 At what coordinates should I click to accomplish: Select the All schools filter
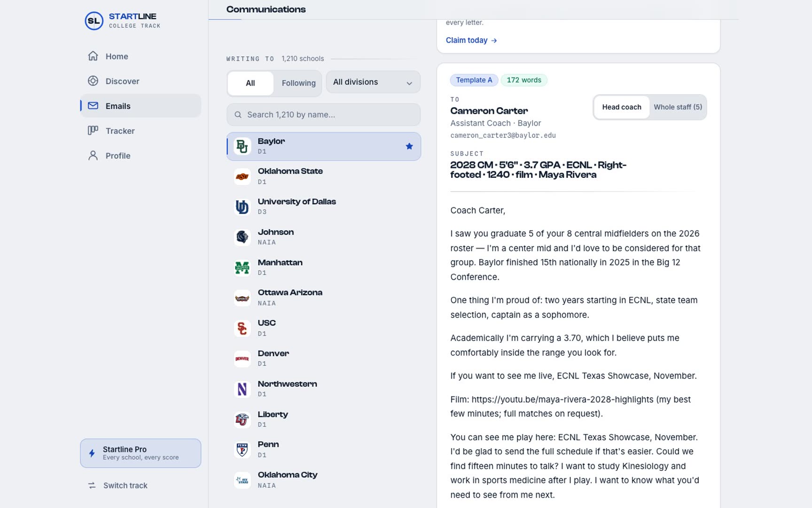pos(250,83)
